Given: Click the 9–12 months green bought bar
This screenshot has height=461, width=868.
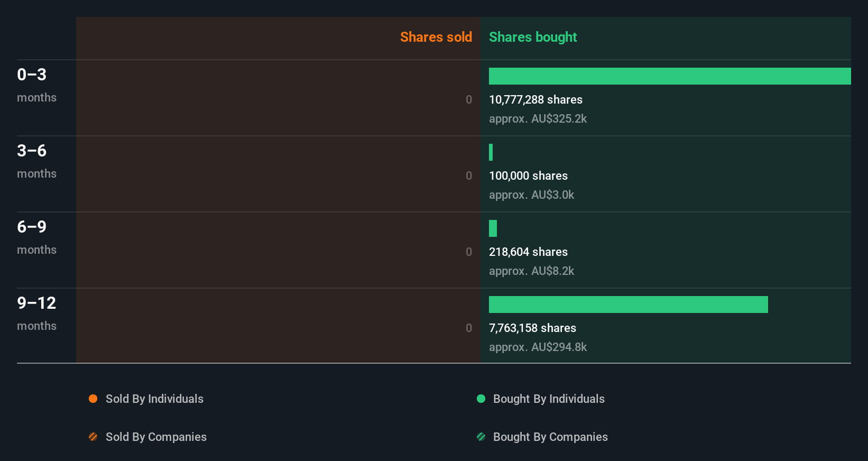Looking at the screenshot, I should point(629,305).
